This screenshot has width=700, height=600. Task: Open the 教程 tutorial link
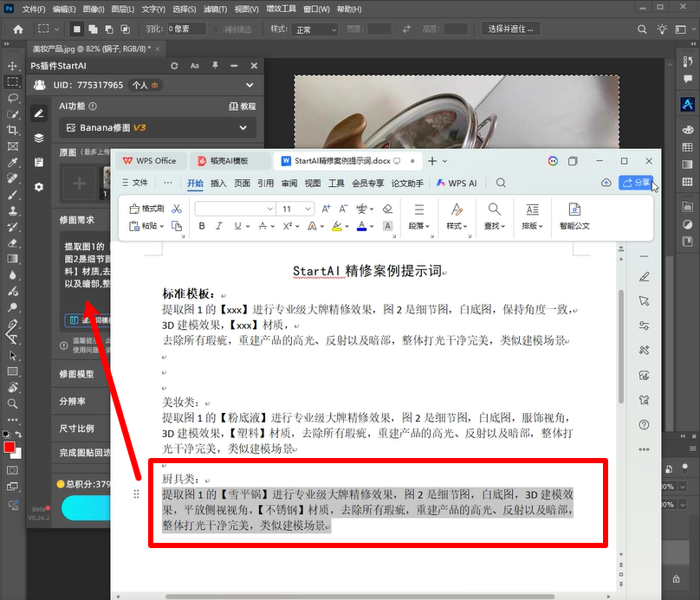click(243, 106)
